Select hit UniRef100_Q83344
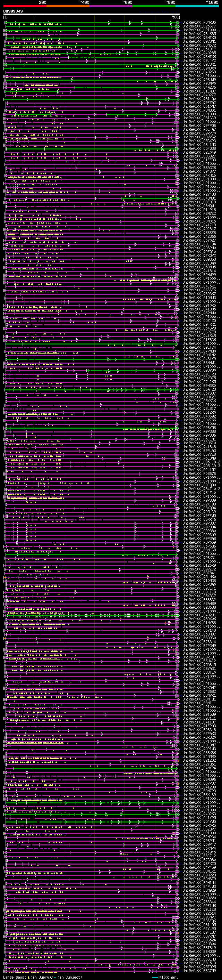Viewport: 222px width, 980px height. [199, 902]
